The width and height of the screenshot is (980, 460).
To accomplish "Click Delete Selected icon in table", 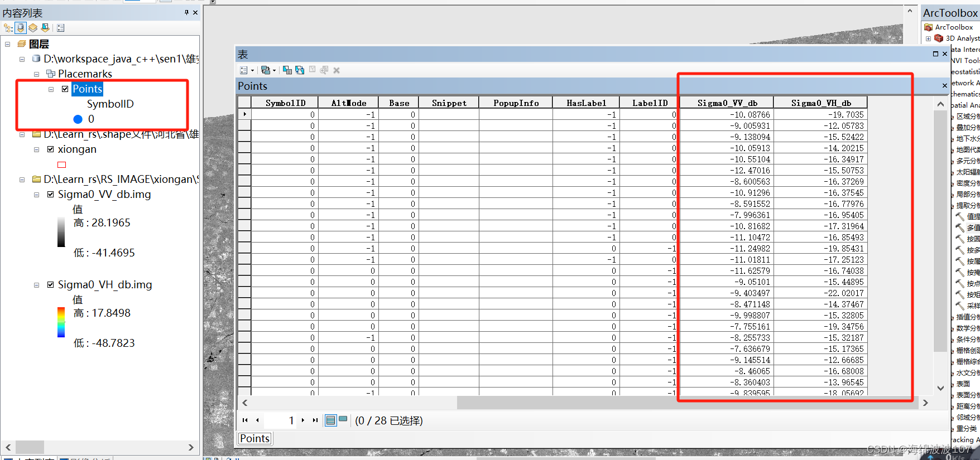I will coord(337,70).
